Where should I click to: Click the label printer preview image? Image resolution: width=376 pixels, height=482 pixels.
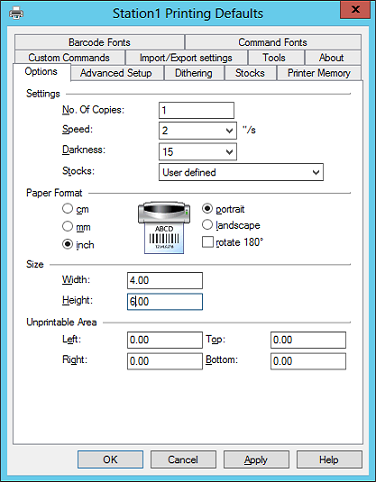[164, 227]
